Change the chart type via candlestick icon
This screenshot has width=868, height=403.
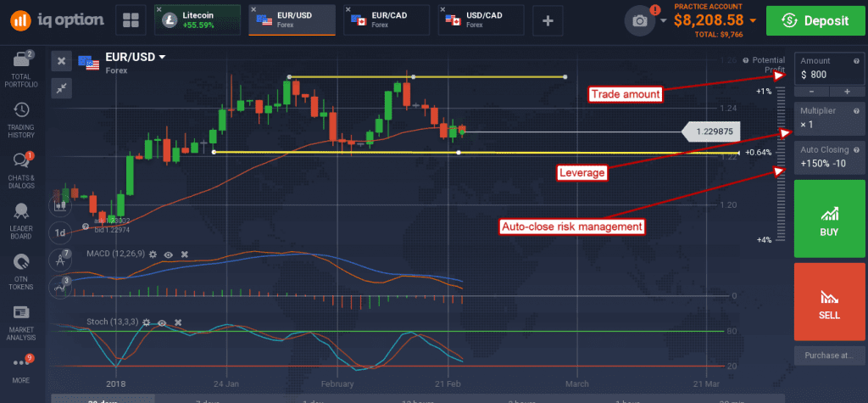tap(59, 205)
